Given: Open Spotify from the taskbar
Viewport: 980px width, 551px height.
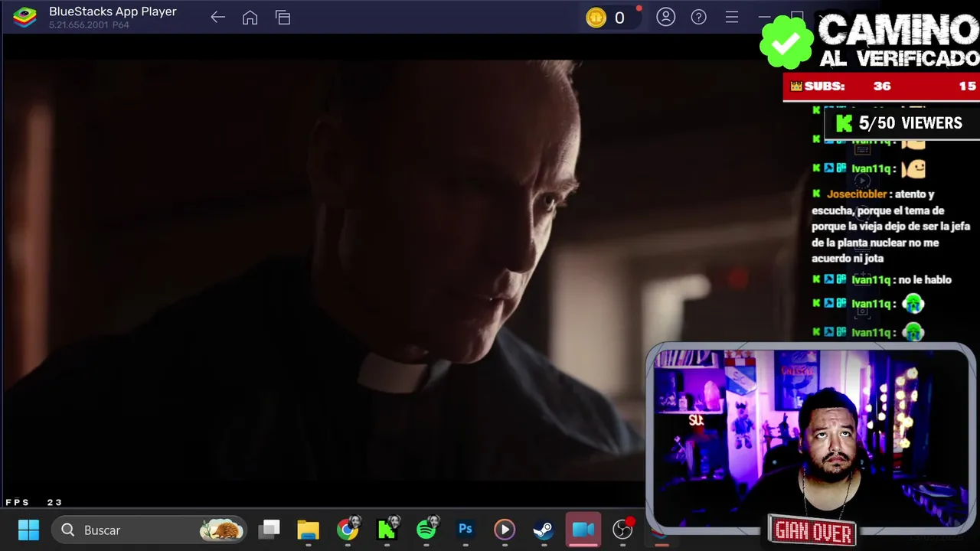Looking at the screenshot, I should pos(427,530).
